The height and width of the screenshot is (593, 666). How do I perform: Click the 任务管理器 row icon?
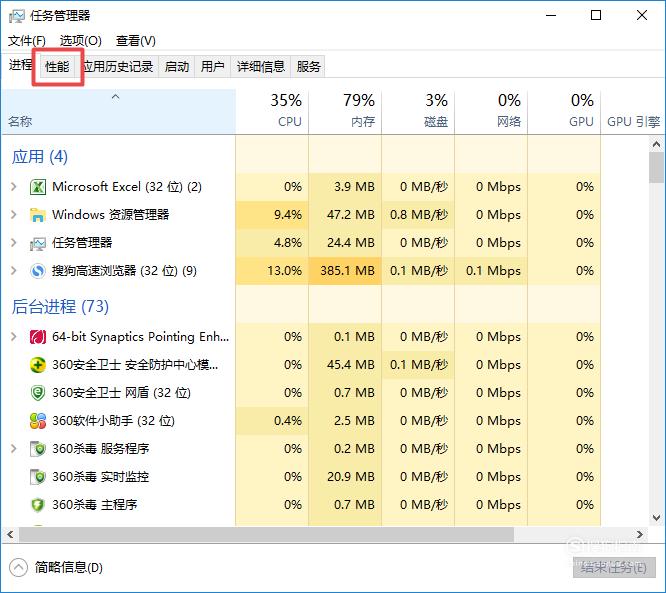[38, 243]
